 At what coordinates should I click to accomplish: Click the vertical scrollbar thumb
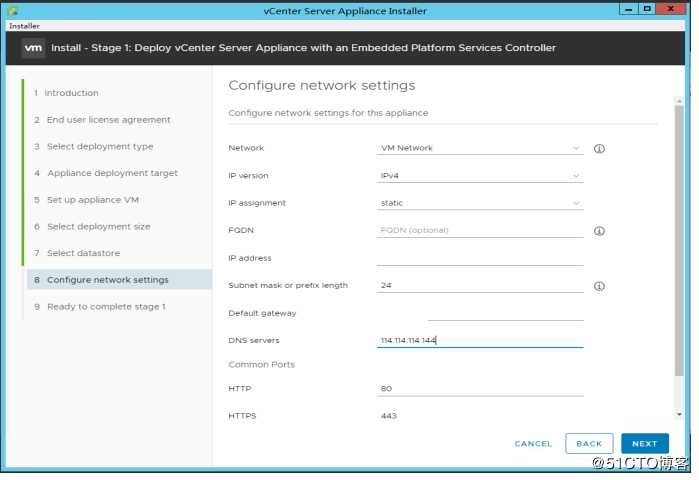click(678, 241)
